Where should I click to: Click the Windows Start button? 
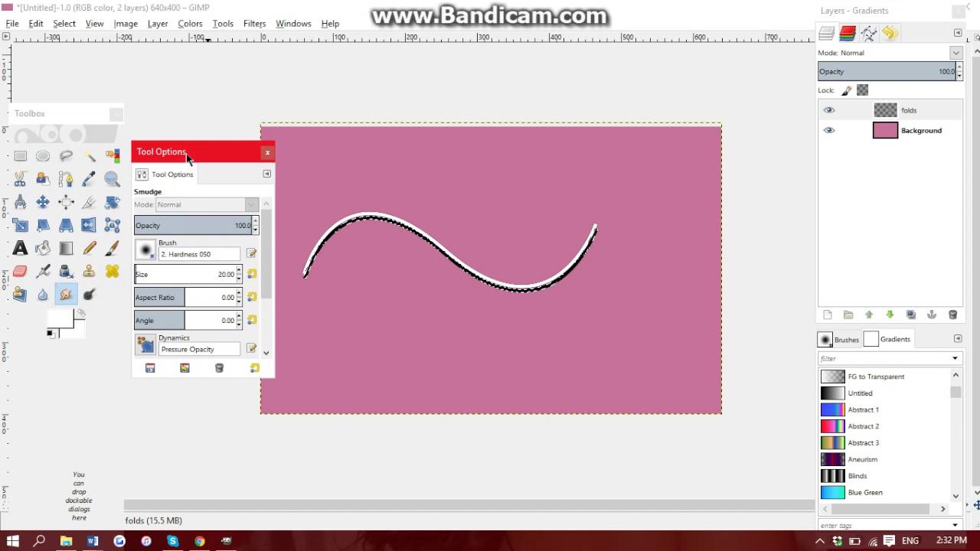(x=13, y=541)
